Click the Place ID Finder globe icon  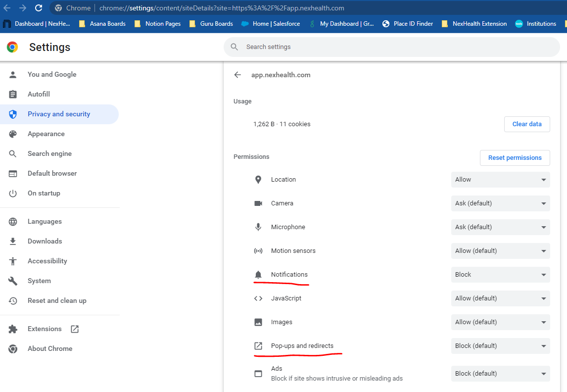coord(386,24)
